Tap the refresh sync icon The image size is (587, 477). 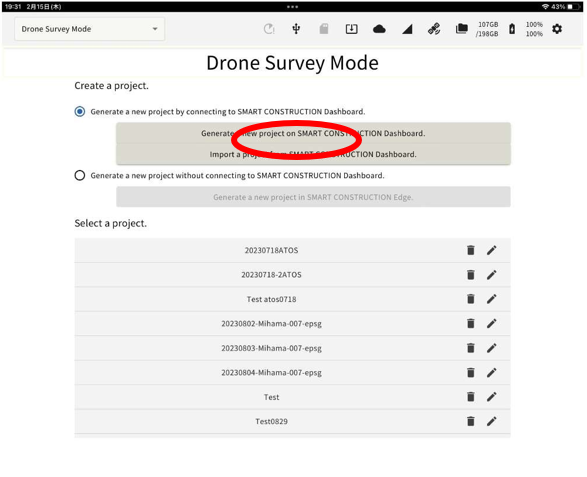269,29
